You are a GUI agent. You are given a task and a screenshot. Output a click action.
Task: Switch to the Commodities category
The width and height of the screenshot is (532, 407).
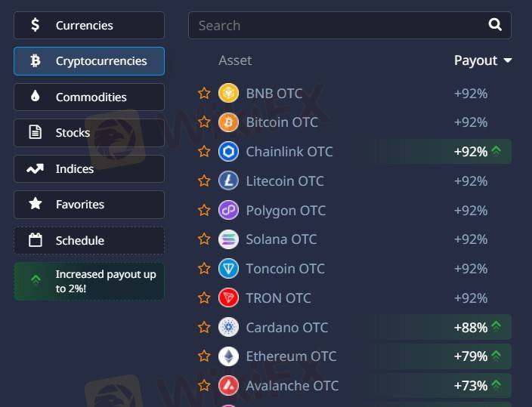pyautogui.click(x=89, y=97)
